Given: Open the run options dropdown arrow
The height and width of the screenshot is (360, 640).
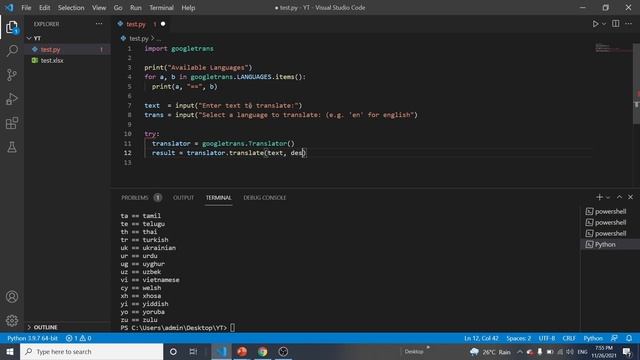Looking at the screenshot, I should (604, 24).
